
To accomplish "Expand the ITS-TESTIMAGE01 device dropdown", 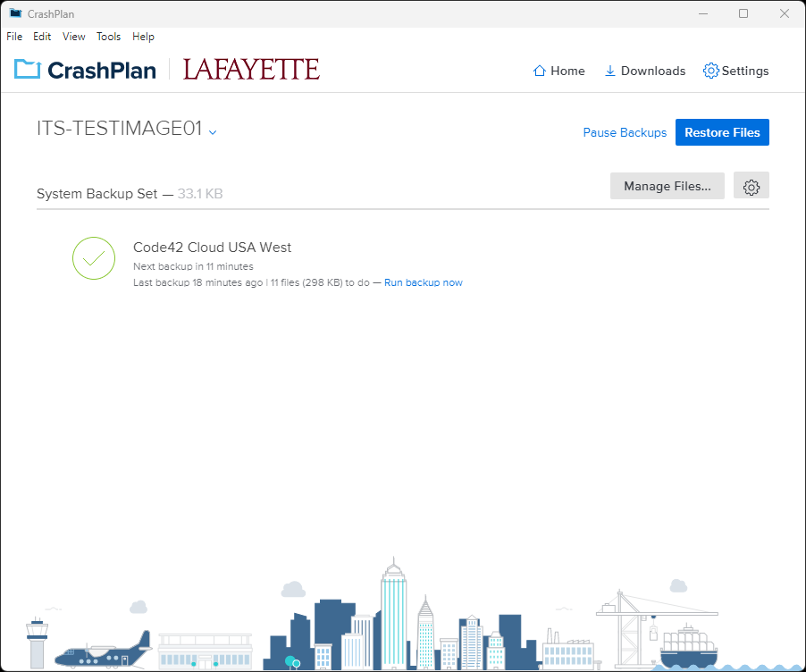I will [x=213, y=132].
